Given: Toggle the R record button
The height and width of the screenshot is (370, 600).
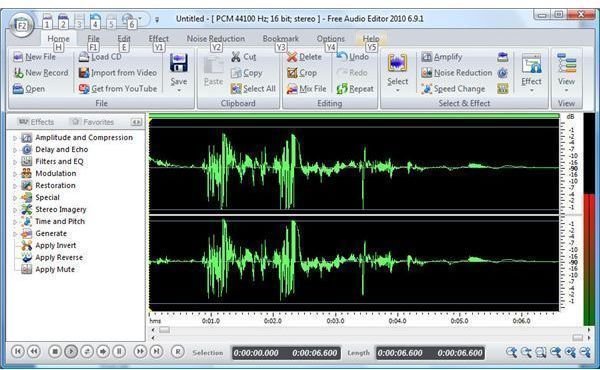Looking at the screenshot, I should (178, 351).
